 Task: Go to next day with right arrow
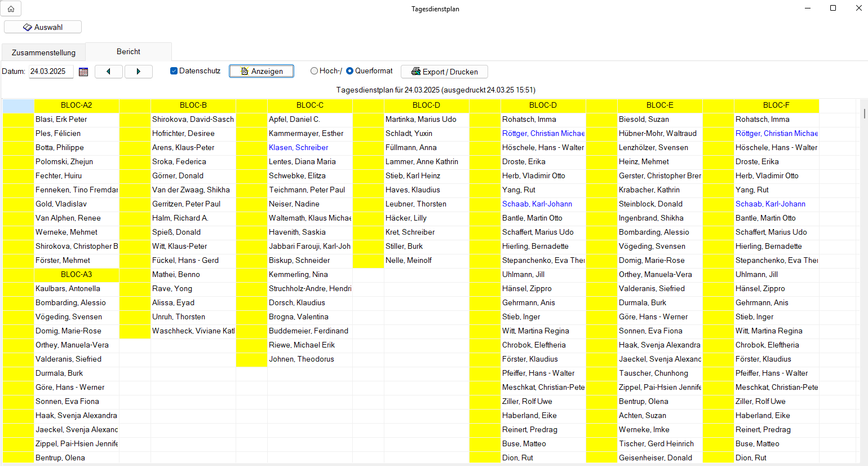[x=138, y=72]
